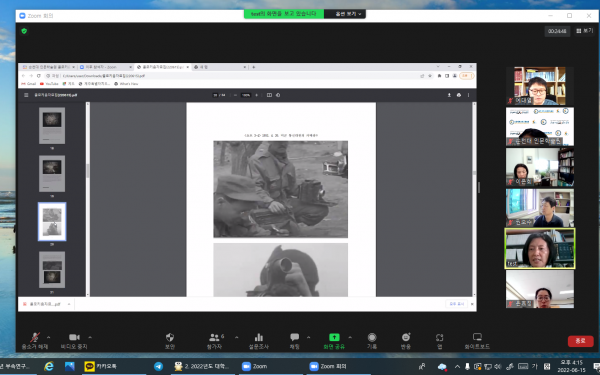Screen dimensions: 600x375
Task: Open Internet Explorer from the taskbar
Action: click(x=49, y=366)
